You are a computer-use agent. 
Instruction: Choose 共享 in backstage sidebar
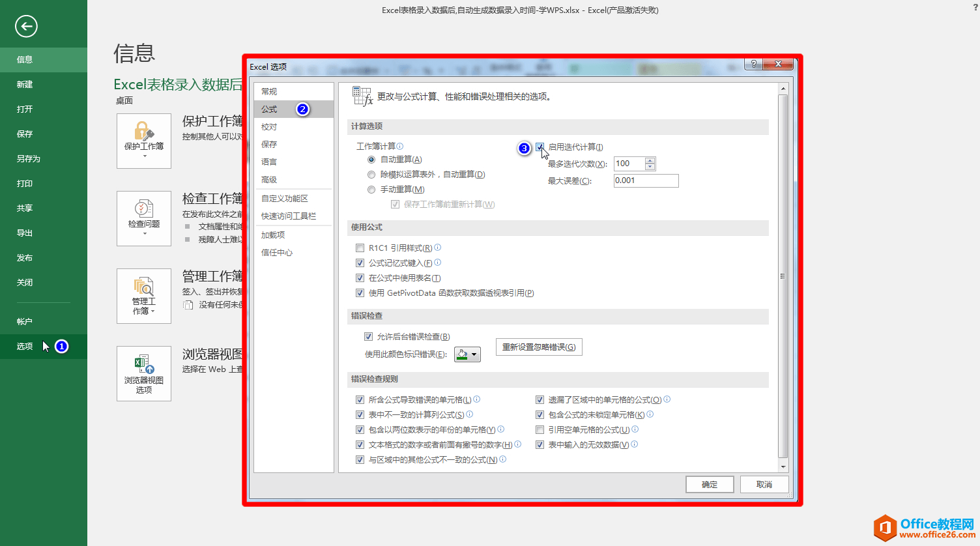pos(44,208)
